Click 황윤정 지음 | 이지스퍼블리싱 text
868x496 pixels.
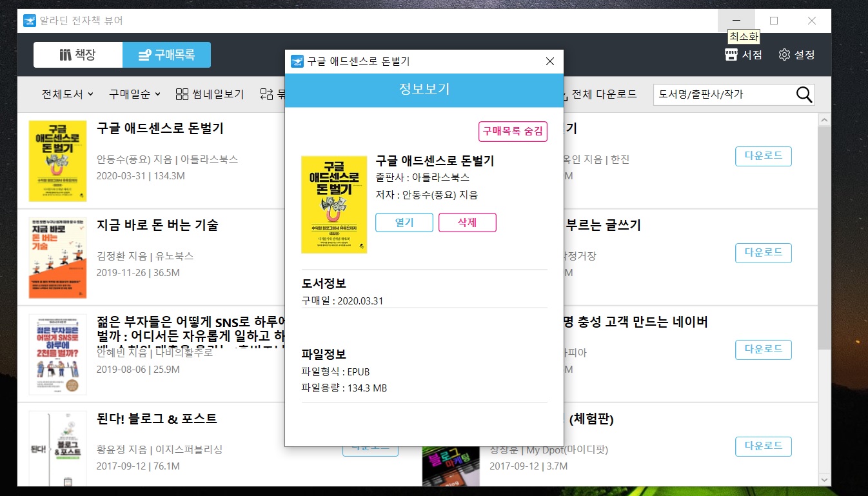pyautogui.click(x=159, y=449)
